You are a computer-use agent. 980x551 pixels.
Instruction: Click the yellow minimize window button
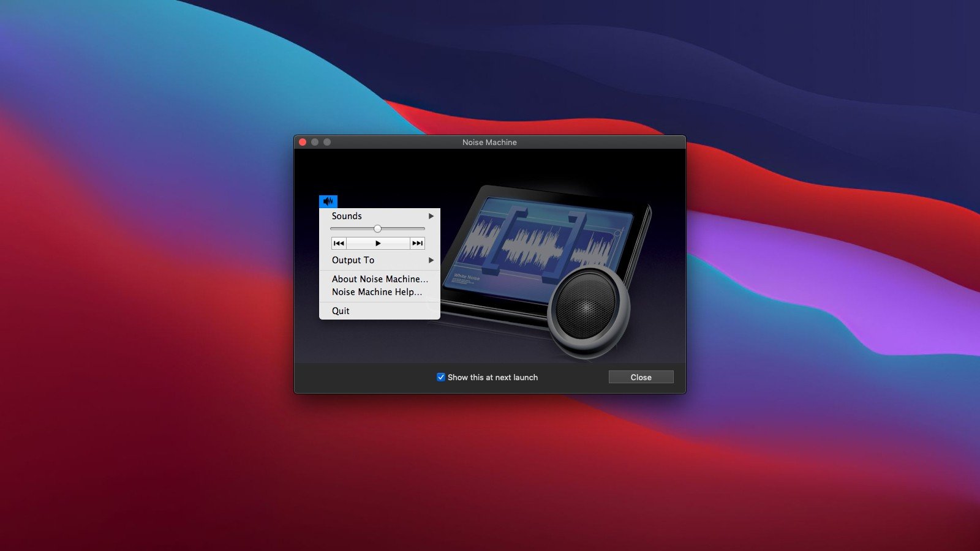[x=315, y=142]
